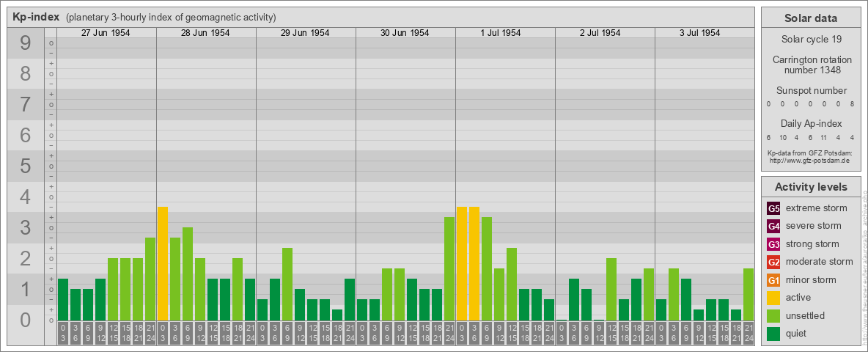The width and height of the screenshot is (868, 352).
Task: Click the 27 Jun 21-24 bar
Action: [x=150, y=279]
